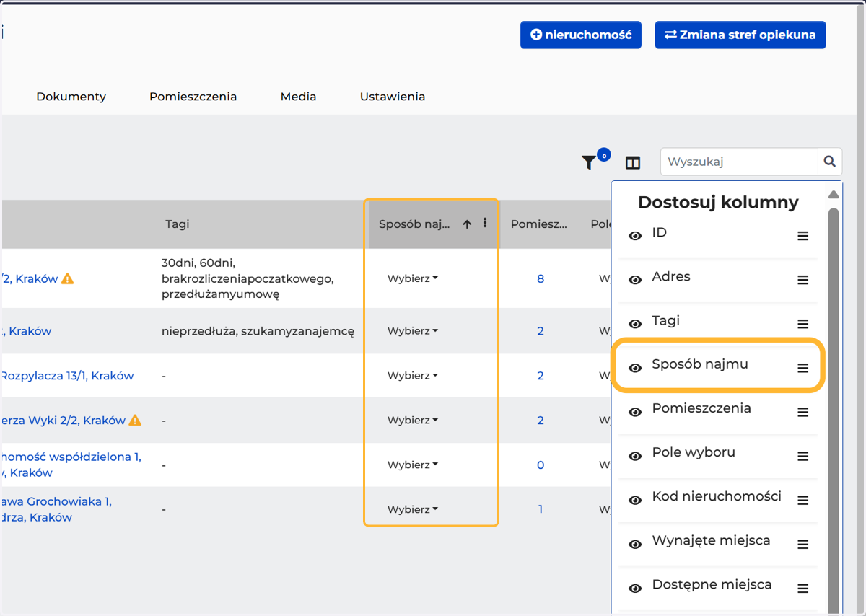Image resolution: width=866 pixels, height=616 pixels.
Task: Toggle visibility of the Tagi column
Action: pyautogui.click(x=635, y=324)
